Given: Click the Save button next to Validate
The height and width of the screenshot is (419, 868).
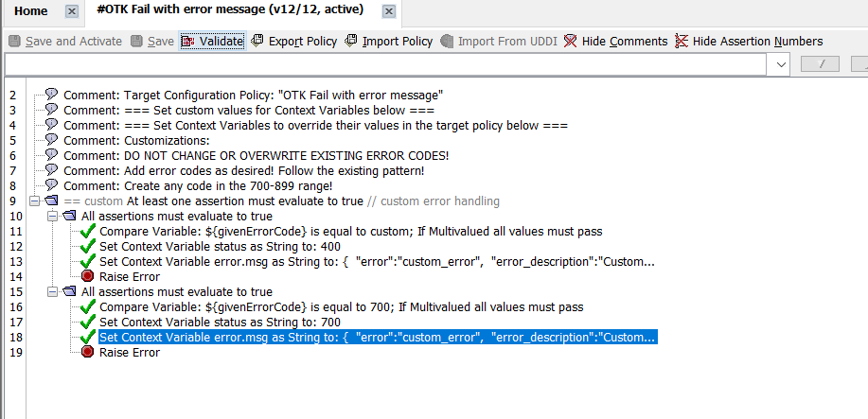Looking at the screenshot, I should point(152,41).
